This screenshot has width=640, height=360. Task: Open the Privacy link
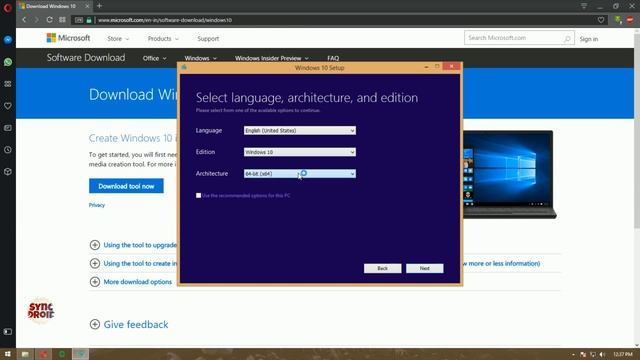tap(97, 205)
